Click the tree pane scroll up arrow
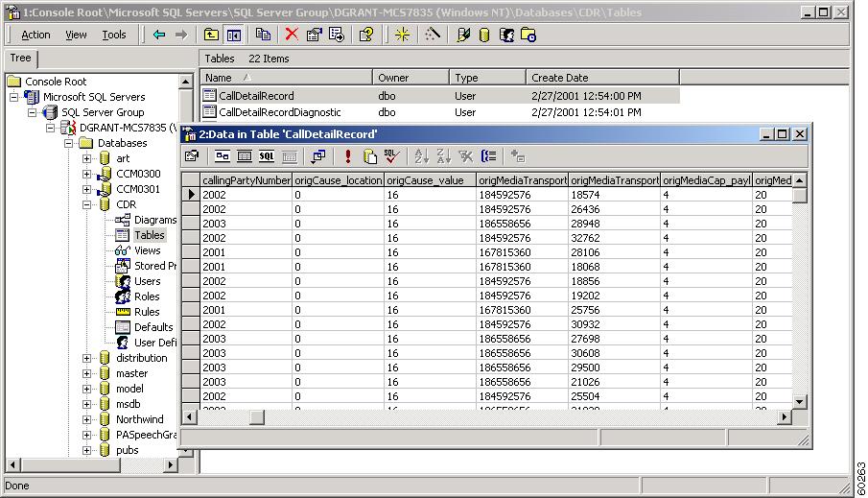Image resolution: width=868 pixels, height=498 pixels. click(x=185, y=82)
